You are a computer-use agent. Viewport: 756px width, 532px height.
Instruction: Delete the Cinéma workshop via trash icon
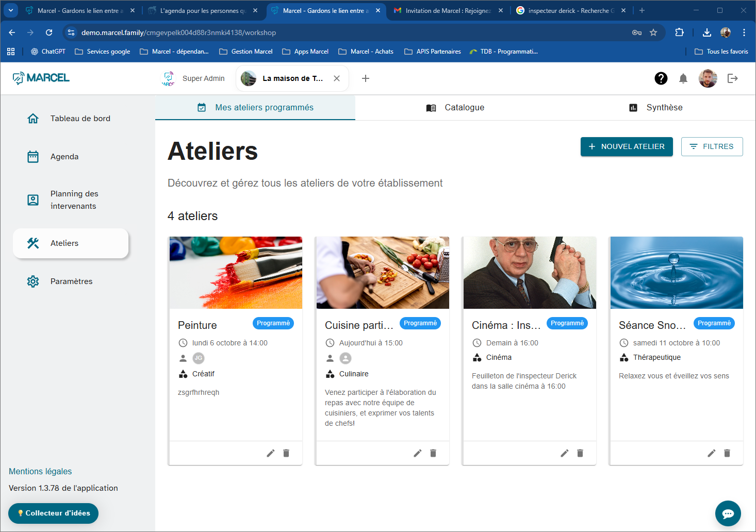580,453
